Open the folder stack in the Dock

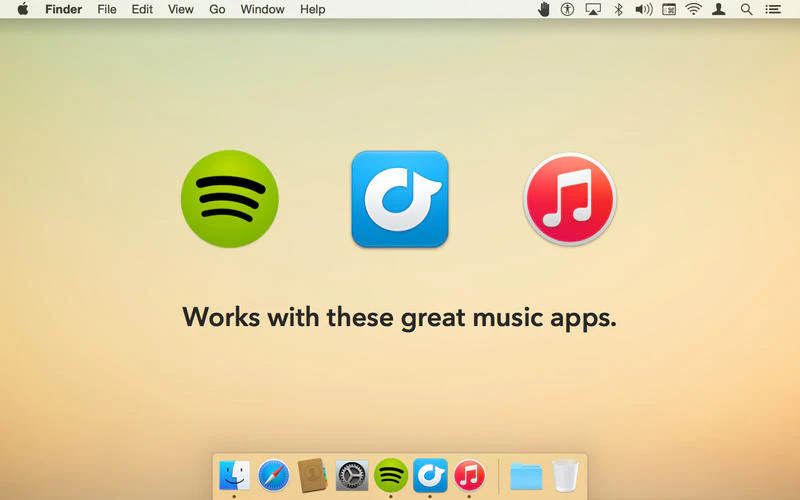point(526,477)
